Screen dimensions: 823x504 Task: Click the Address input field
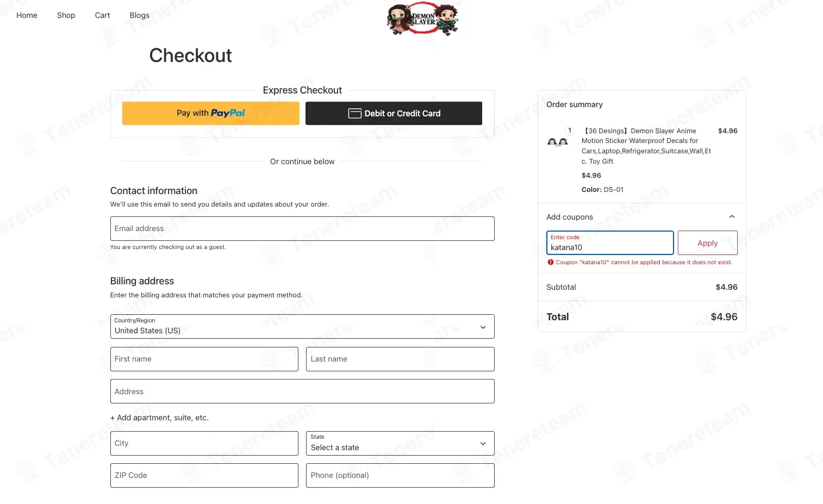tap(302, 391)
